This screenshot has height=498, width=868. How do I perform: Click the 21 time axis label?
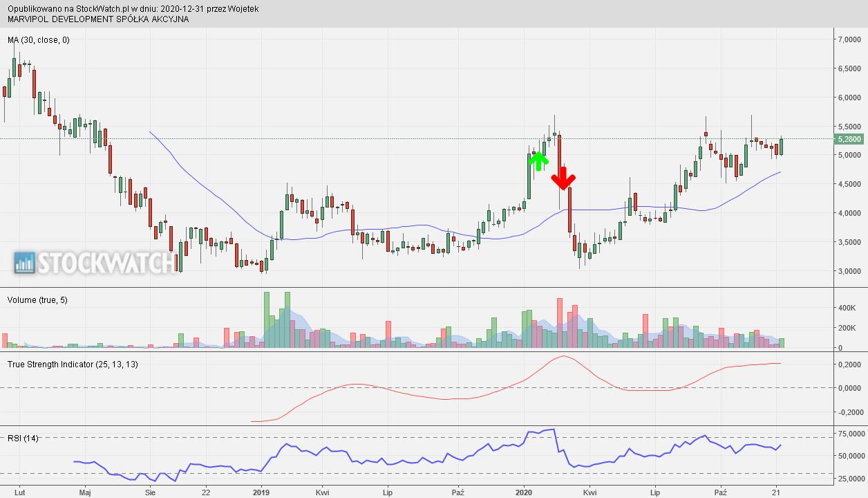coord(775,493)
